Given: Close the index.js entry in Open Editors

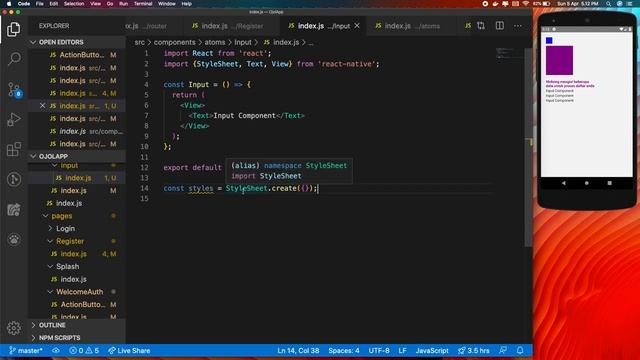Looking at the screenshot, I should (42, 106).
